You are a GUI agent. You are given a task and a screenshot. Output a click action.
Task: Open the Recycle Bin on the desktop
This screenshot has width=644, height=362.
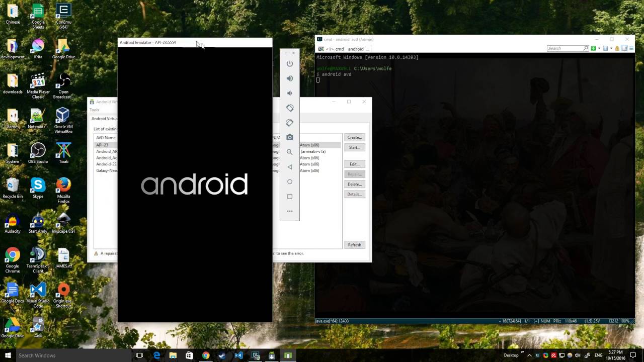coord(13,188)
